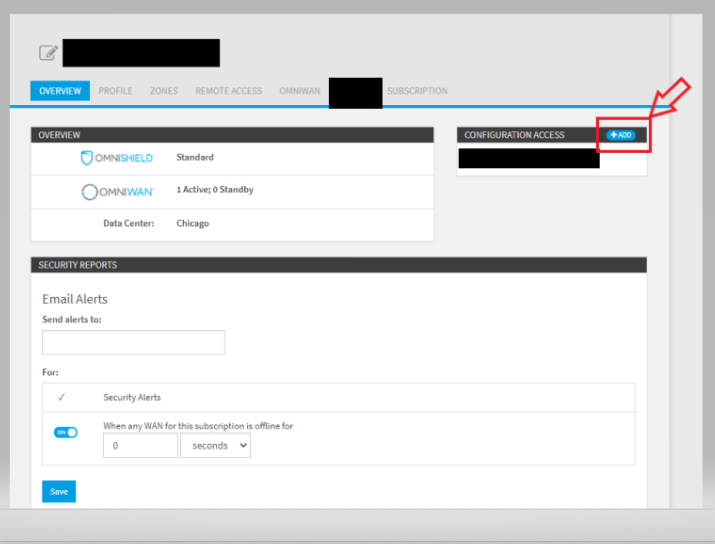Add a Configuration Access user
This screenshot has width=715, height=544.
621,135
